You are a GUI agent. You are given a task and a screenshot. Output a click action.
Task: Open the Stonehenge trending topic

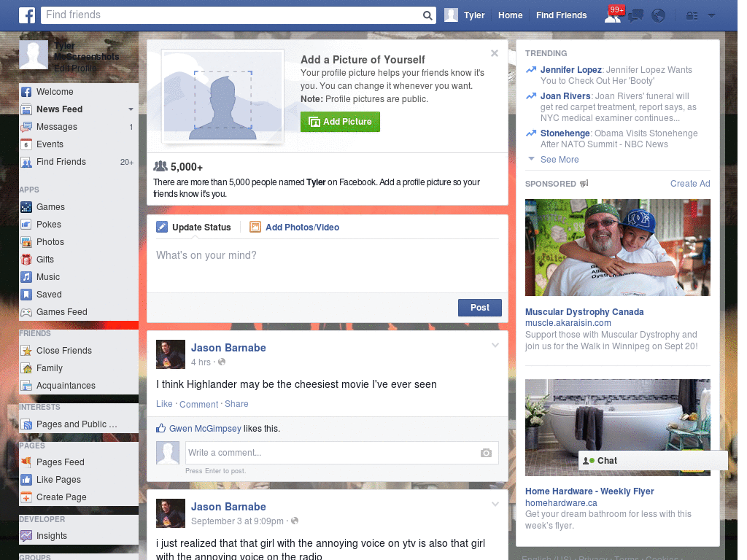pyautogui.click(x=565, y=133)
